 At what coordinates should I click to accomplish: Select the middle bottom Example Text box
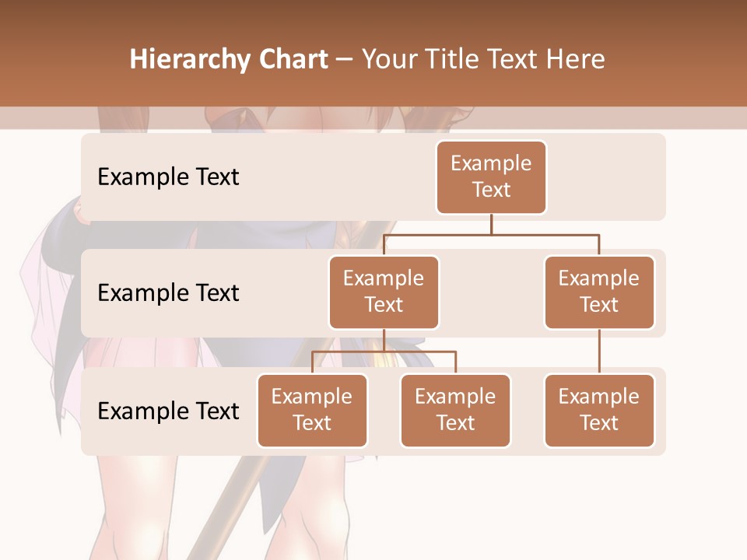pos(455,411)
